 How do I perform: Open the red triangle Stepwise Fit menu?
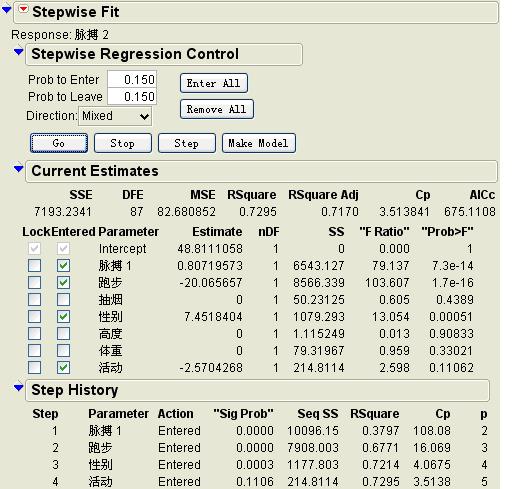(23, 9)
